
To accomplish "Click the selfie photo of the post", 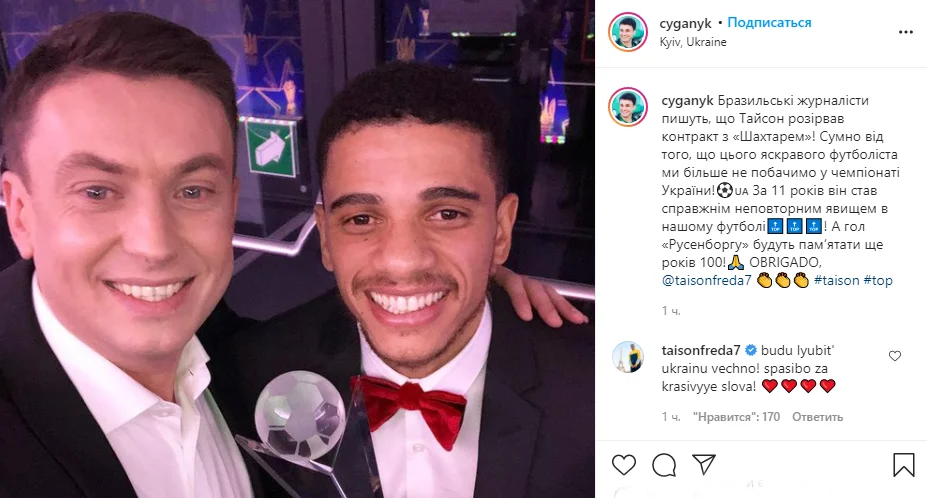I will [298, 249].
